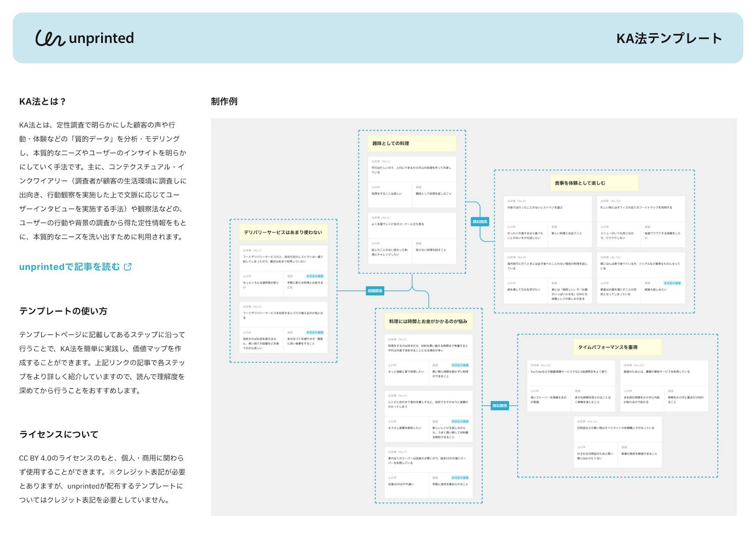Open the unprintedで記事を読む link

70,267
